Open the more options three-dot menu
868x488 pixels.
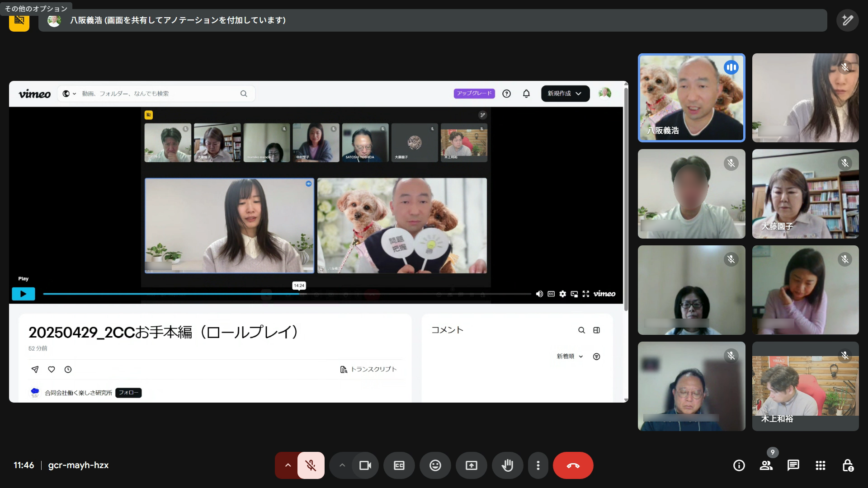538,465
